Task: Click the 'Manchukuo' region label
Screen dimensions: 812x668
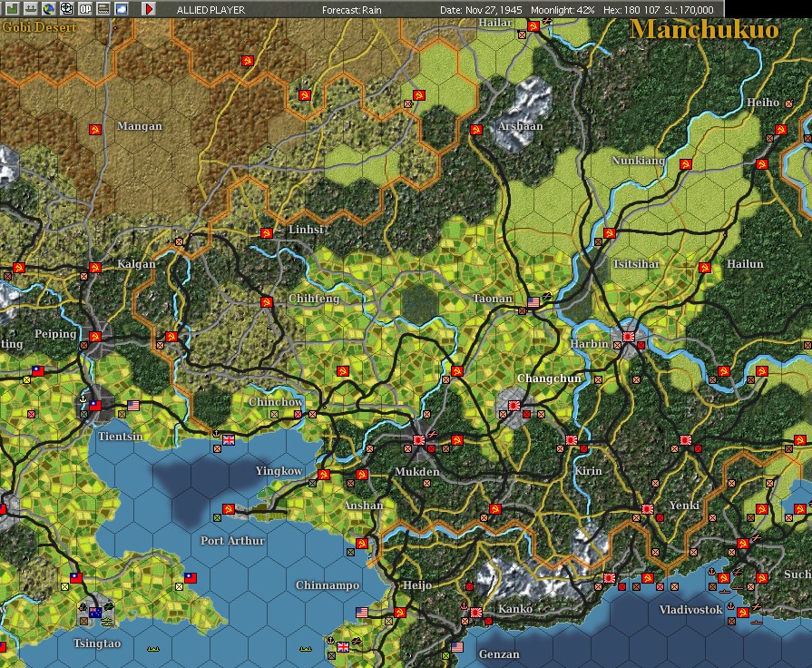Action: coord(704,29)
